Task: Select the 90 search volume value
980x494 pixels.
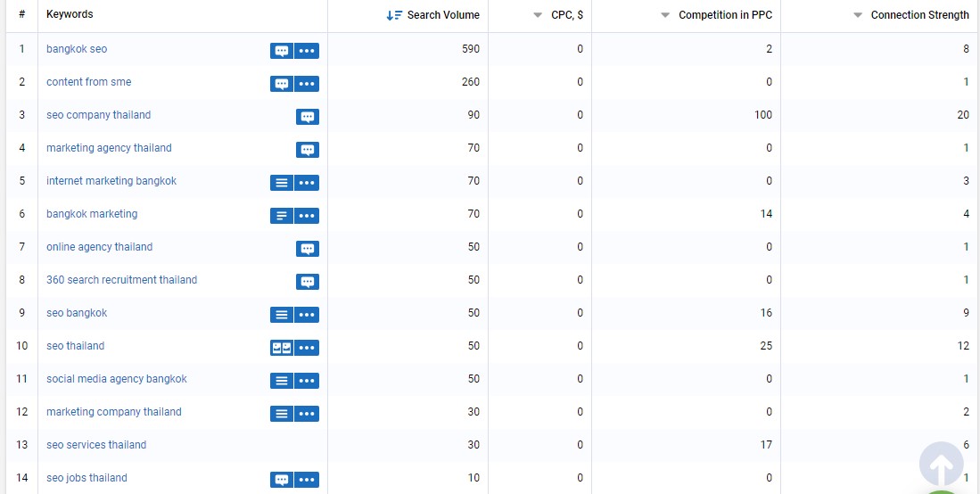Action: 474,115
